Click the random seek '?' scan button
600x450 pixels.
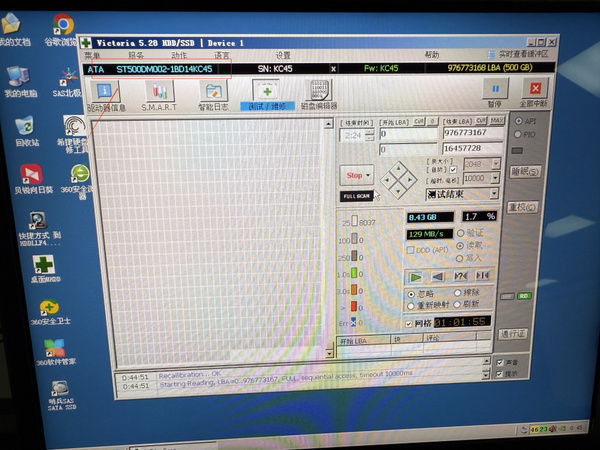point(460,276)
